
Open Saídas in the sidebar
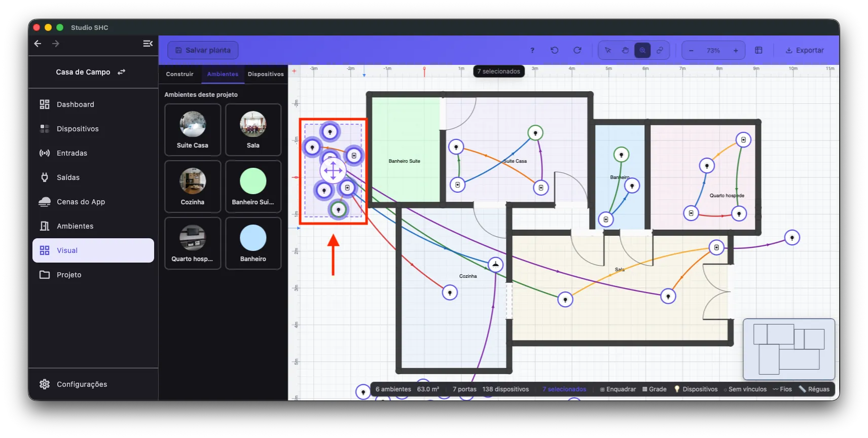click(93, 177)
